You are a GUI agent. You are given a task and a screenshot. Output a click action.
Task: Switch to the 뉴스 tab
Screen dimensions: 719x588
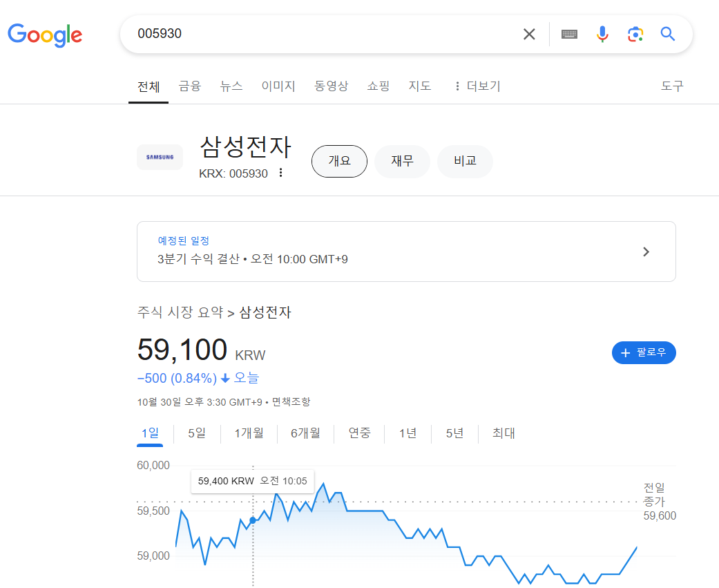231,86
